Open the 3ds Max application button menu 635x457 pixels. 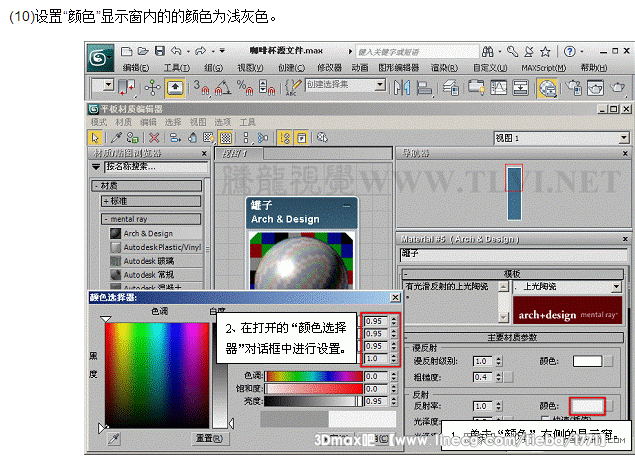pyautogui.click(x=100, y=58)
